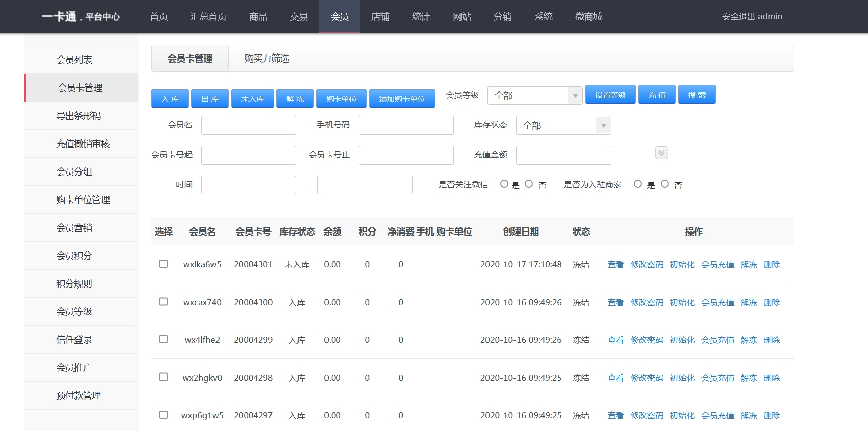Click the 充值 button

pos(657,95)
